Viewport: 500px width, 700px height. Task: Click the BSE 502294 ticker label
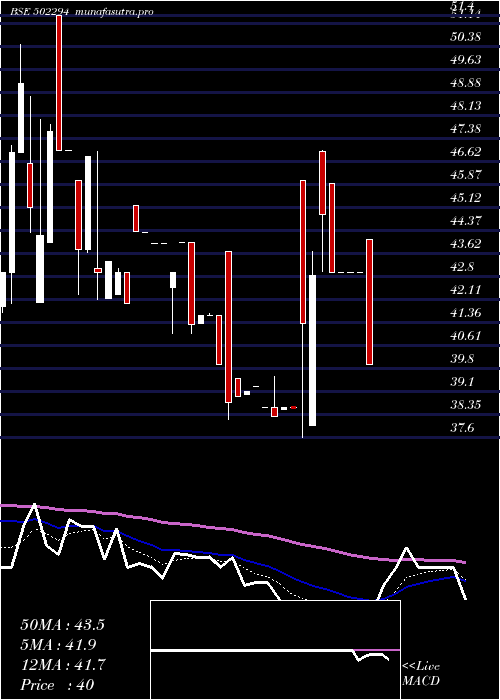(x=40, y=12)
